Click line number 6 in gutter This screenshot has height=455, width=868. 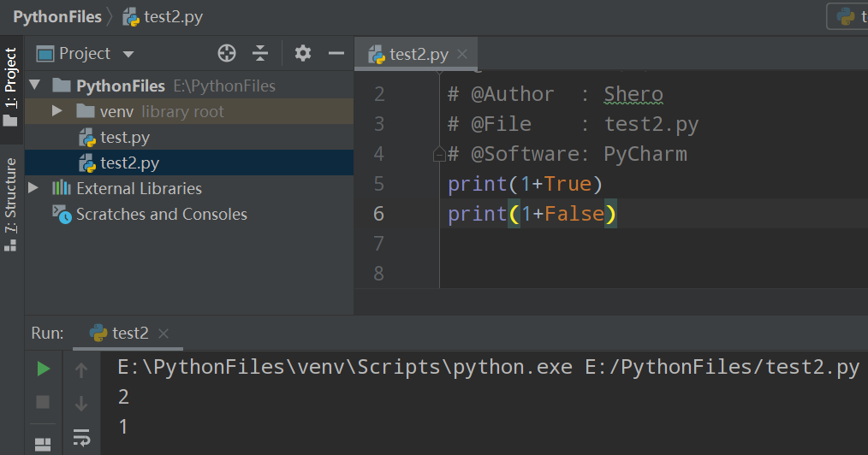tap(378, 214)
